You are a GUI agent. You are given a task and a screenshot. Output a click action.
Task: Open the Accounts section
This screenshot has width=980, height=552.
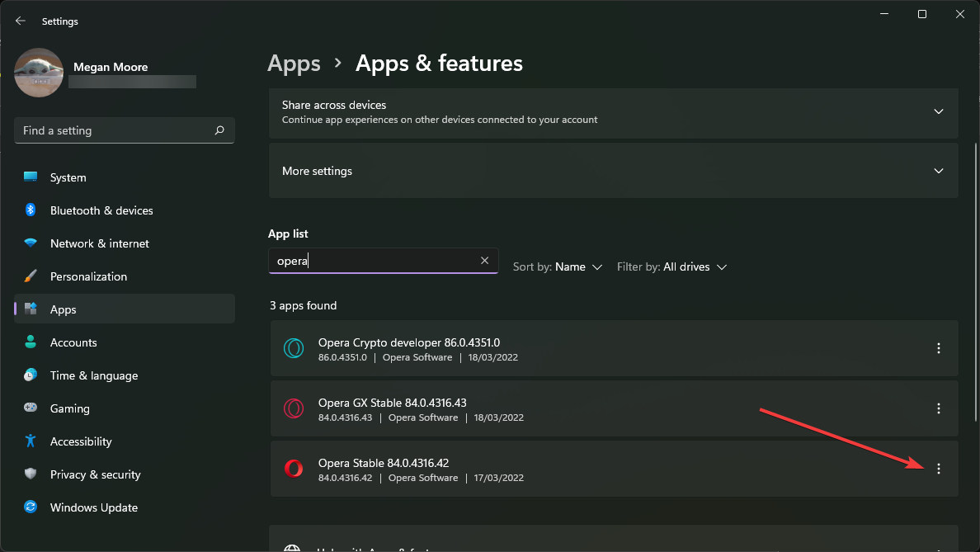click(x=125, y=342)
